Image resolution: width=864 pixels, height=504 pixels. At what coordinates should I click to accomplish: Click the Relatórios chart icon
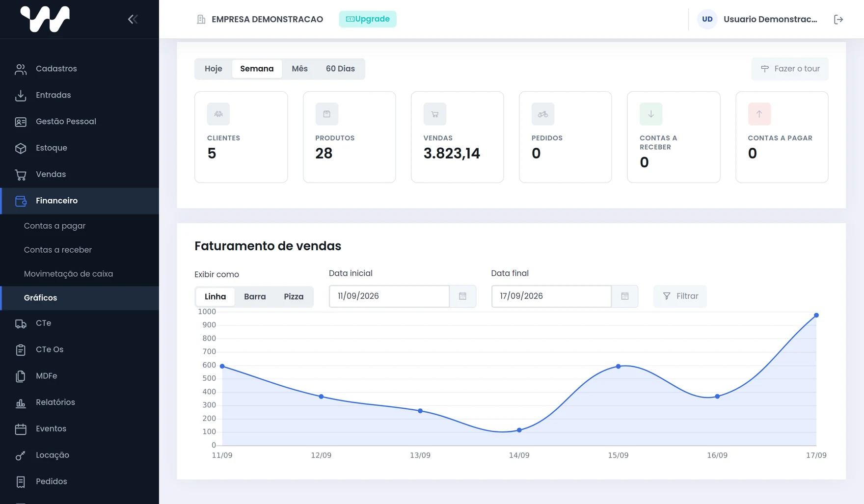point(21,403)
